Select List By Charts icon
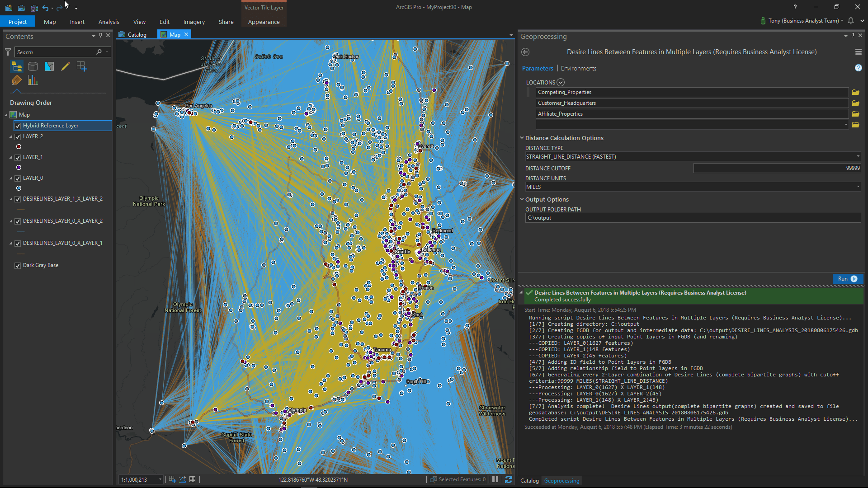Viewport: 868px width, 488px height. coord(33,80)
